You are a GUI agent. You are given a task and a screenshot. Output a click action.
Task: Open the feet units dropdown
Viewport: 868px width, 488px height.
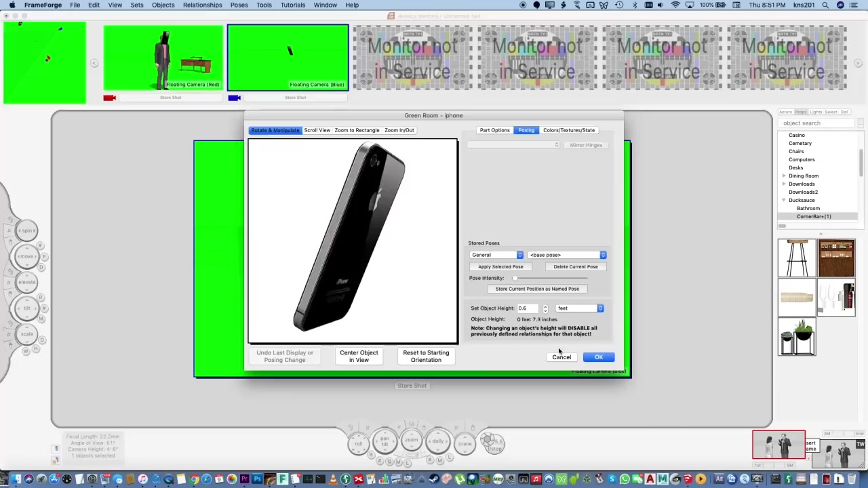tap(580, 308)
